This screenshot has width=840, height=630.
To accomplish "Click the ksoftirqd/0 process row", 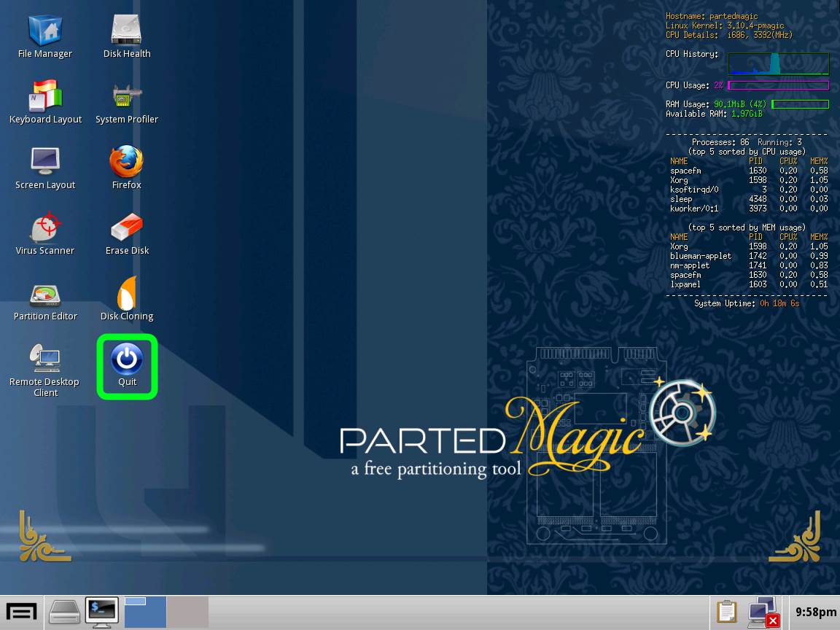I will tap(748, 190).
